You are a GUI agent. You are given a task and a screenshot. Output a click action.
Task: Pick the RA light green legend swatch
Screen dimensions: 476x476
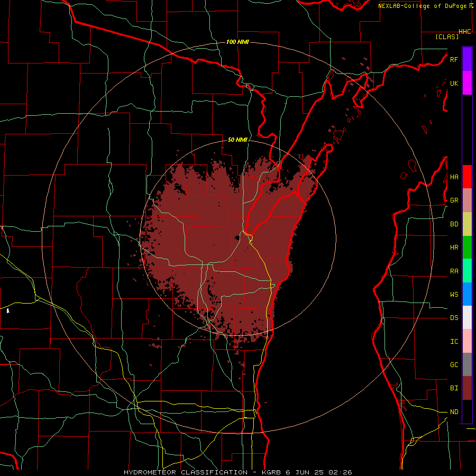coord(467,271)
